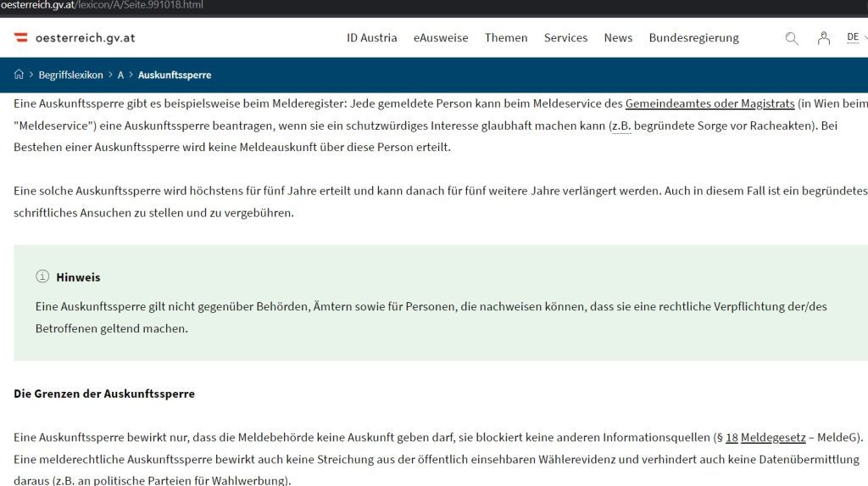Open the Bundesregierung navigation item
Image resolution: width=868 pixels, height=486 pixels.
click(693, 38)
